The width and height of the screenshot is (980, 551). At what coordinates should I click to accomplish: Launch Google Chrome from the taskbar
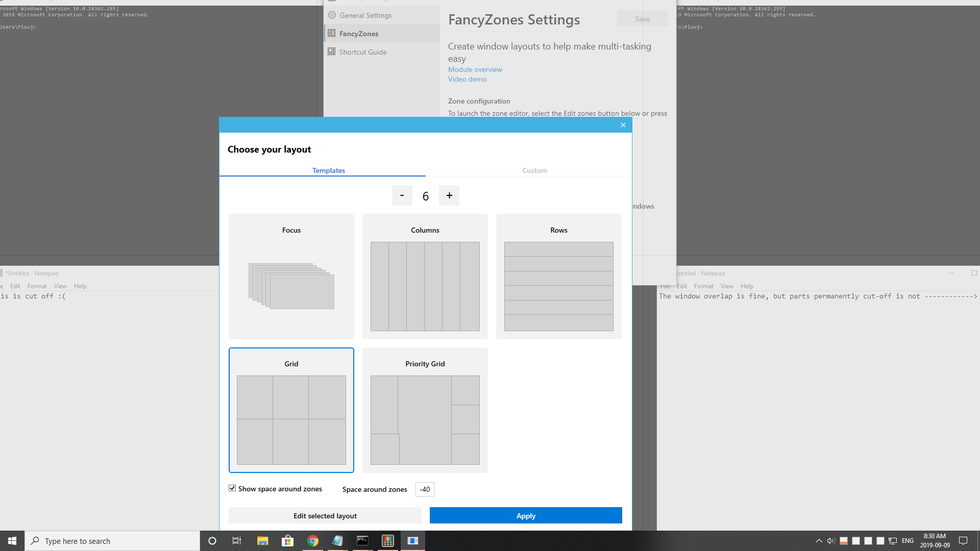(x=313, y=540)
